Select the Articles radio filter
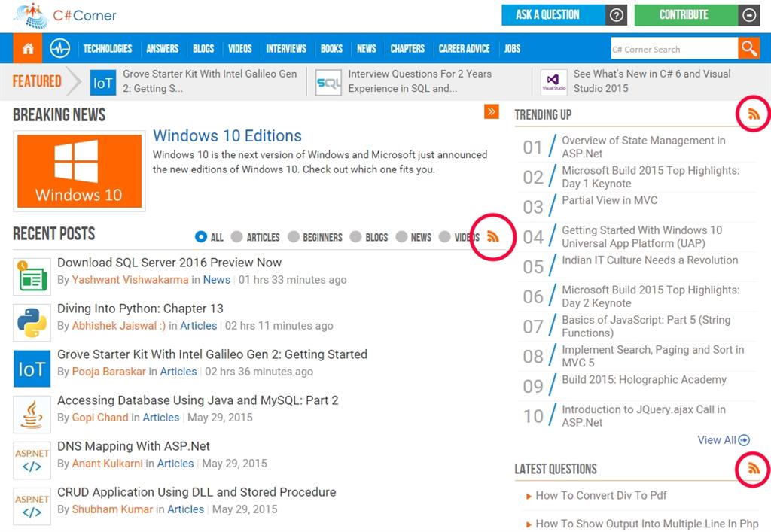Screen dimensions: 771x532 coord(236,237)
